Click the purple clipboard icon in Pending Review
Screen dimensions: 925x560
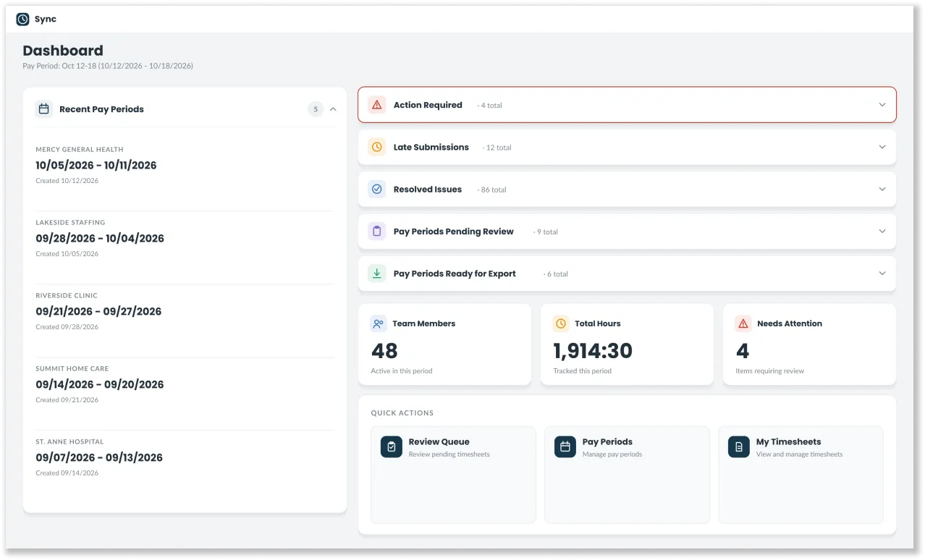point(376,232)
